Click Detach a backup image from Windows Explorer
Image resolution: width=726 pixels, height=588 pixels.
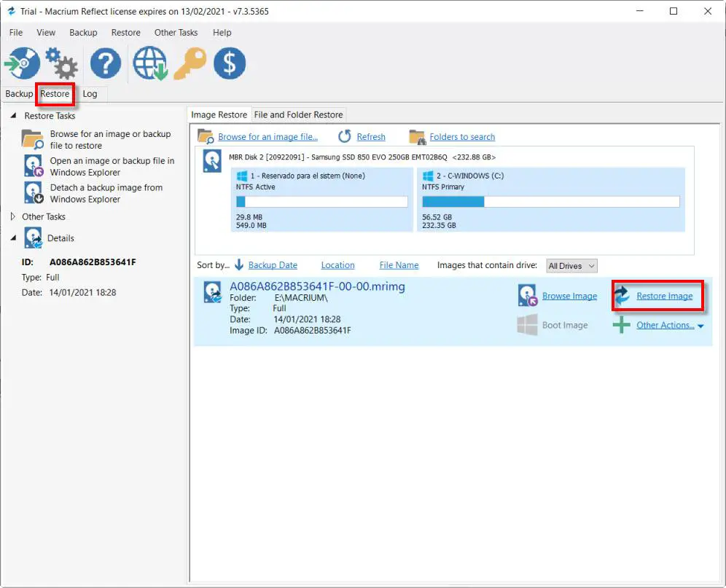point(106,193)
